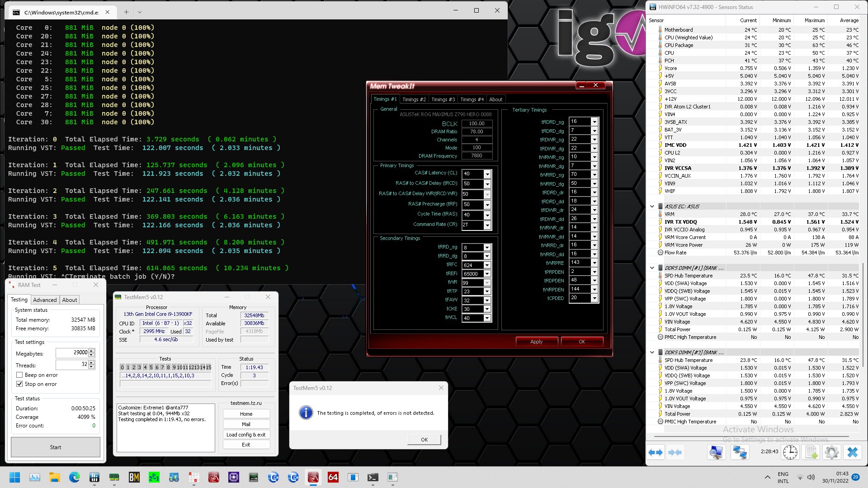This screenshot has width=868, height=488.
Task: Open Advanced tab in RAM Test
Action: (45, 300)
